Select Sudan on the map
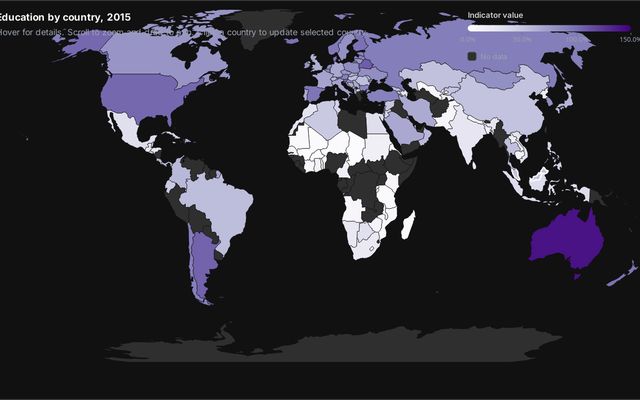This screenshot has width=640, height=400. 378,148
